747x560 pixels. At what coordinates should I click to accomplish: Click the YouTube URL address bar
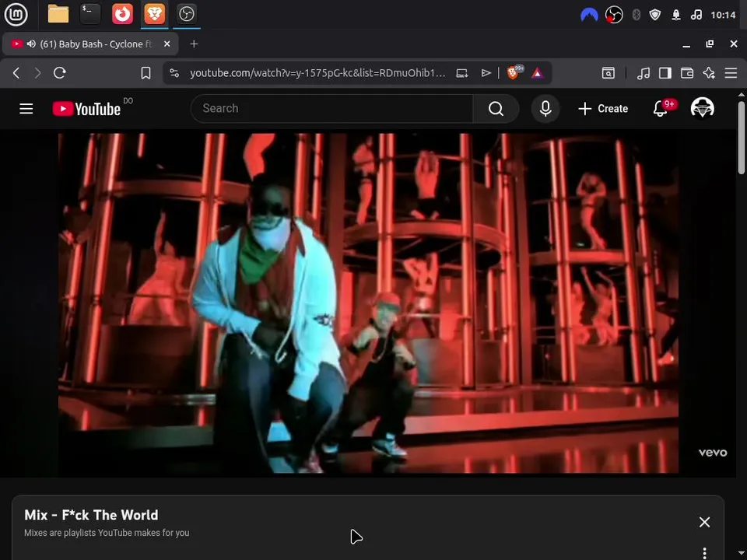click(x=317, y=73)
